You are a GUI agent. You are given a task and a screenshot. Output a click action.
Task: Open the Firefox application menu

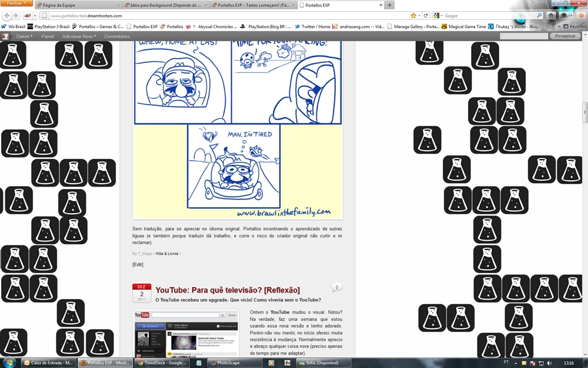(16, 4)
